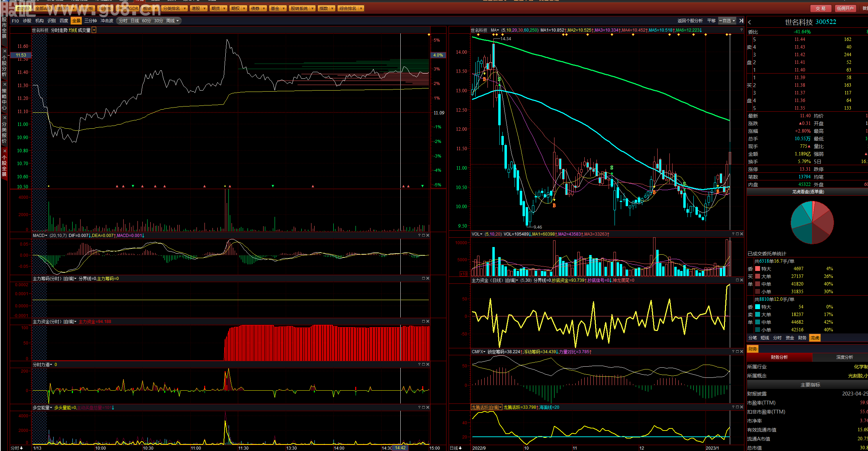Maximize the 主力资金(分时) panel

(x=423, y=321)
